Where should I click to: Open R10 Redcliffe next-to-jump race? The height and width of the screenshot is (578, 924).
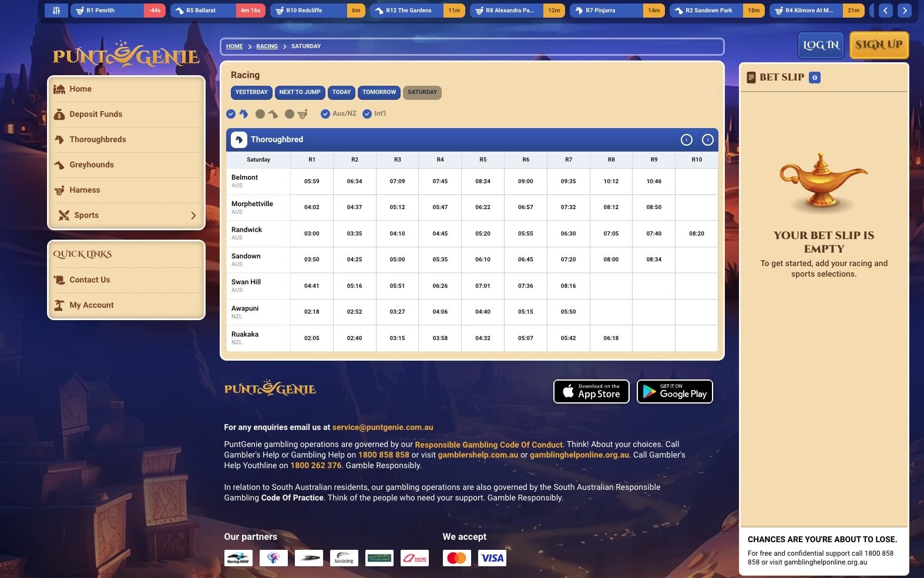click(x=318, y=11)
